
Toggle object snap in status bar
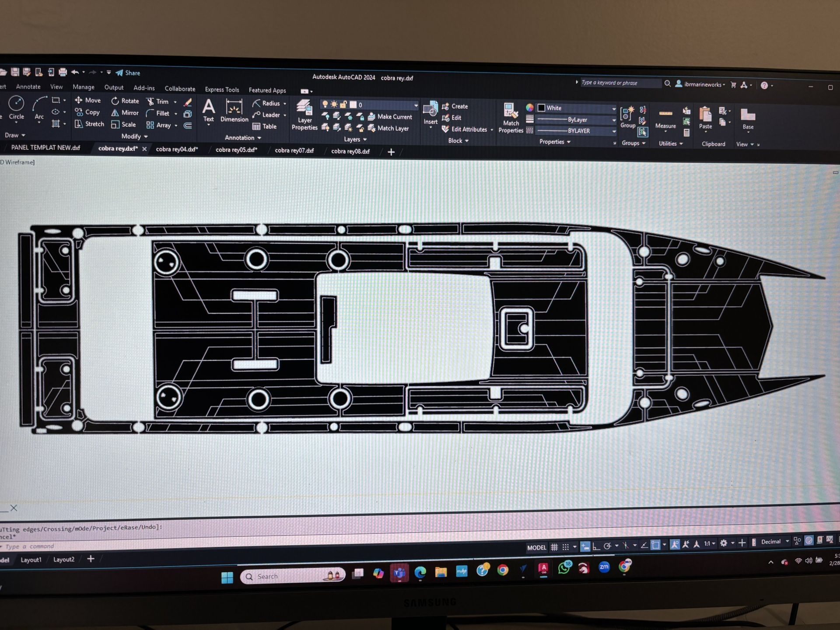coord(655,545)
